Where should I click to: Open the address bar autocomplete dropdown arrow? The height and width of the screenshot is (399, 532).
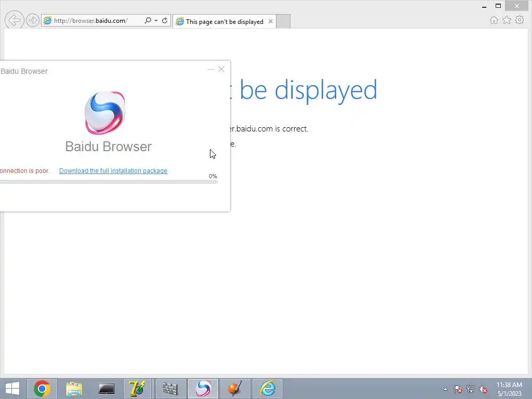click(156, 21)
